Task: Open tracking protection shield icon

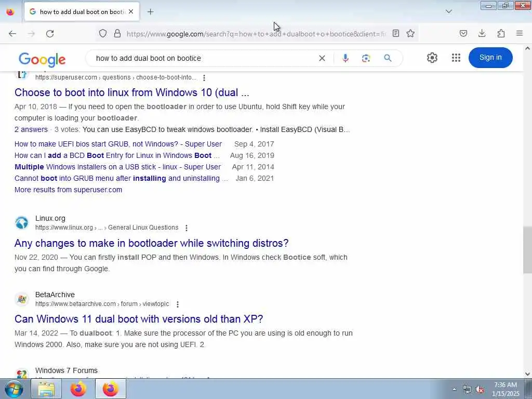Action: point(103,33)
